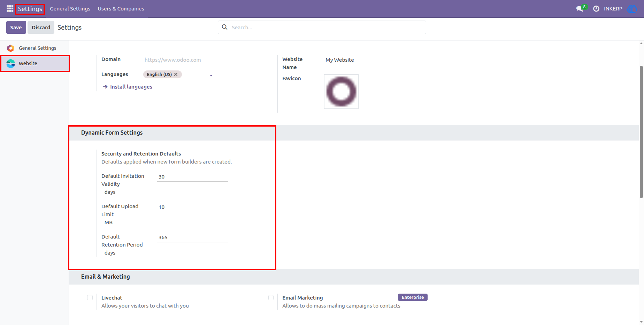This screenshot has height=325, width=644.
Task: Select the Website settings tab
Action: [x=35, y=63]
